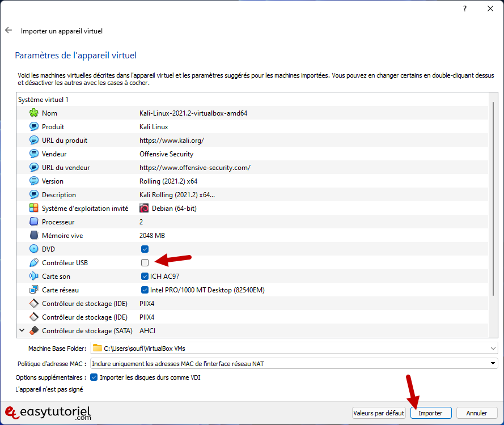Click the SATA storage controller icon
The image size is (504, 425).
point(34,330)
